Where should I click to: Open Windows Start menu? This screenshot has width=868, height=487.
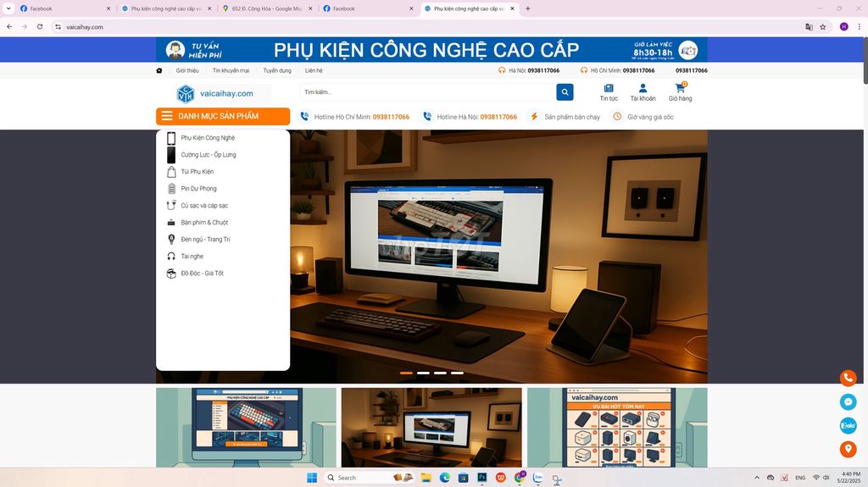tap(312, 478)
